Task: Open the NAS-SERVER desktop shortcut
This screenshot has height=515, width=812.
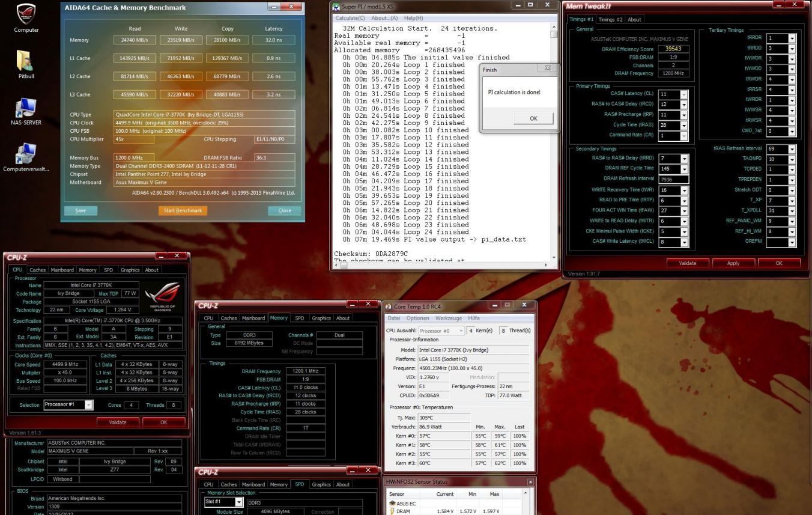Action: click(x=26, y=112)
